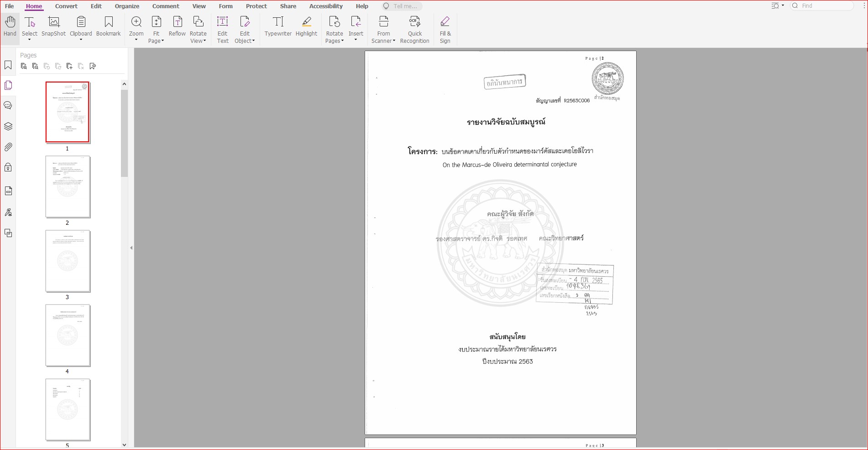Enlarge page thumbnails in Pages panel

point(24,66)
